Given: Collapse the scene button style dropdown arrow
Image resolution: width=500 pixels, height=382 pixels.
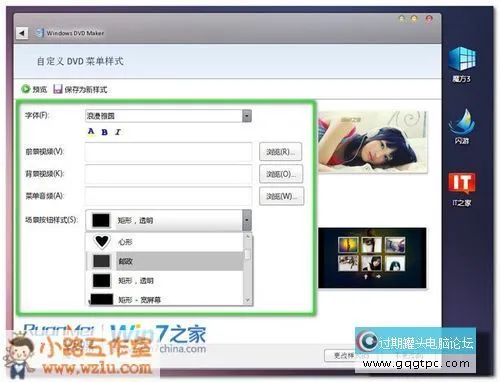Looking at the screenshot, I should (x=247, y=220).
